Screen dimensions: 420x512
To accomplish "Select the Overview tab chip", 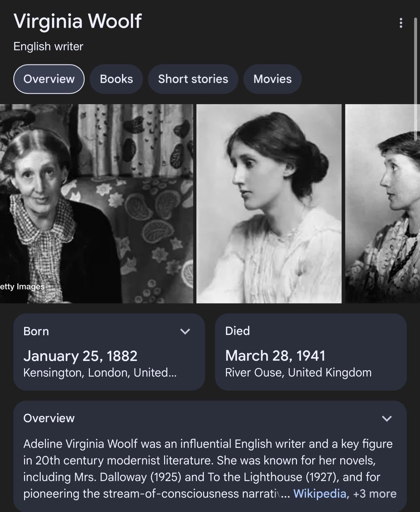I will pyautogui.click(x=49, y=79).
